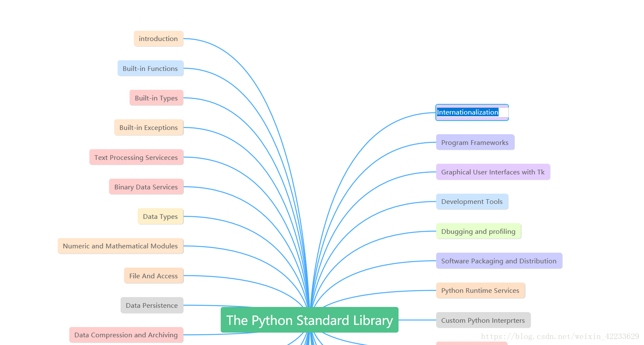Click the Internationalization text edit field
The height and width of the screenshot is (345, 644).
[472, 112]
